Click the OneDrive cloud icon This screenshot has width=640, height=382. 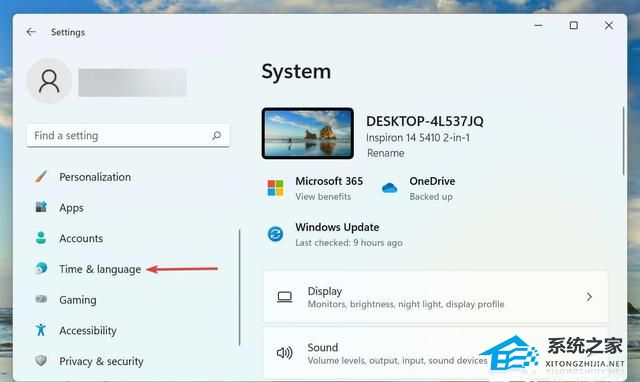click(389, 188)
